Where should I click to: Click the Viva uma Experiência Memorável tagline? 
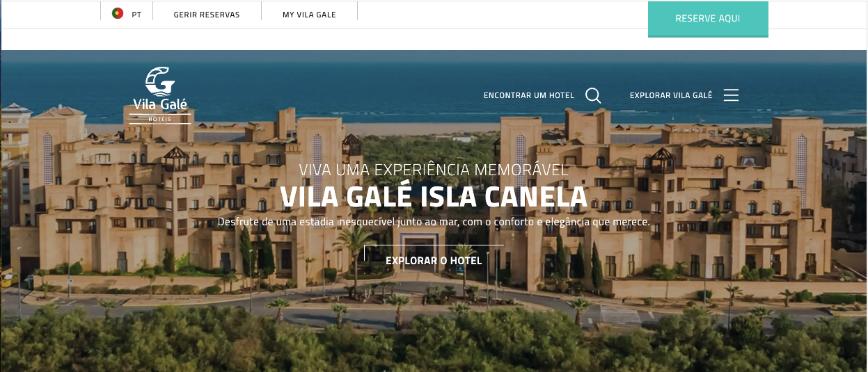pyautogui.click(x=434, y=170)
